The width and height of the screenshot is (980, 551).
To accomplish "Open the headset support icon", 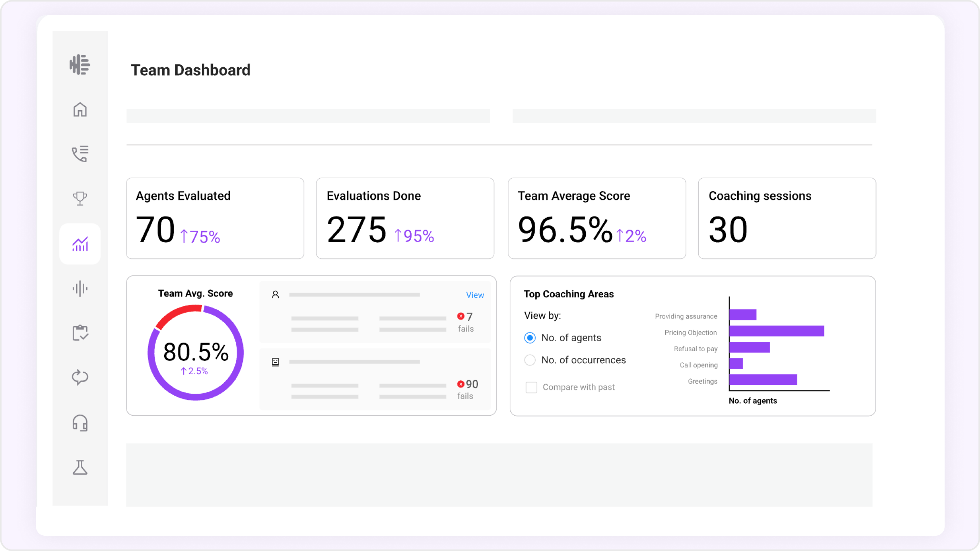I will [x=80, y=423].
